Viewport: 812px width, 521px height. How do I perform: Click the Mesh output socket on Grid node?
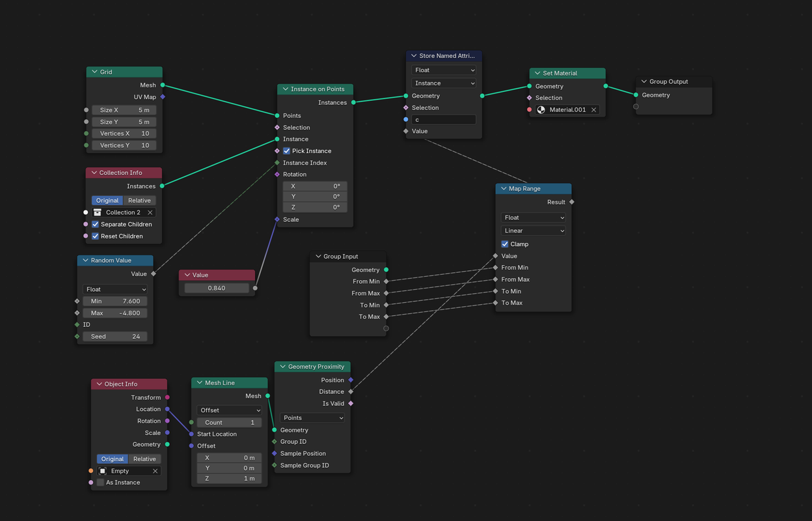[163, 85]
